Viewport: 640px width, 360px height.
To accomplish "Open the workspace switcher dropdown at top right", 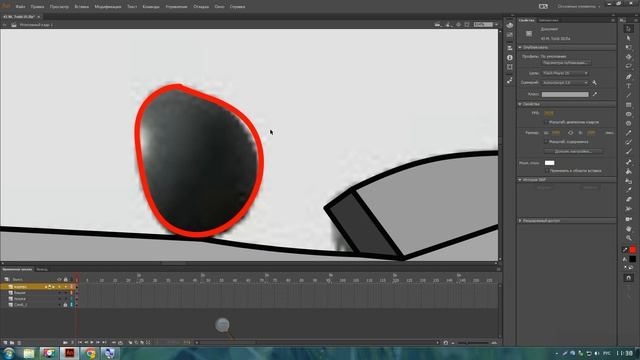I will point(579,7).
